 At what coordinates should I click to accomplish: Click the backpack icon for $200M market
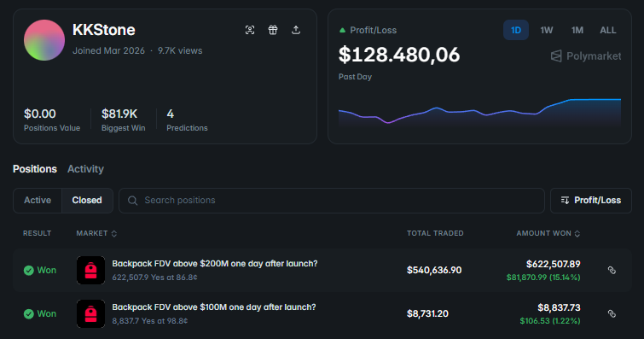click(x=90, y=271)
